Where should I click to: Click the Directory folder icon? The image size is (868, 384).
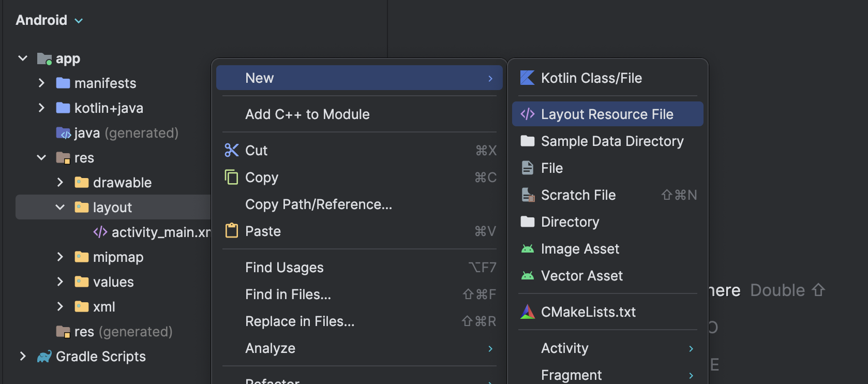point(528,221)
